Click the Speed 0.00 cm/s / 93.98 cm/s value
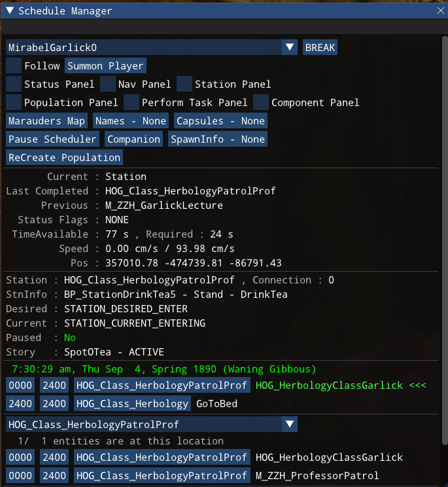Image resolution: width=448 pixels, height=487 pixels. (169, 249)
